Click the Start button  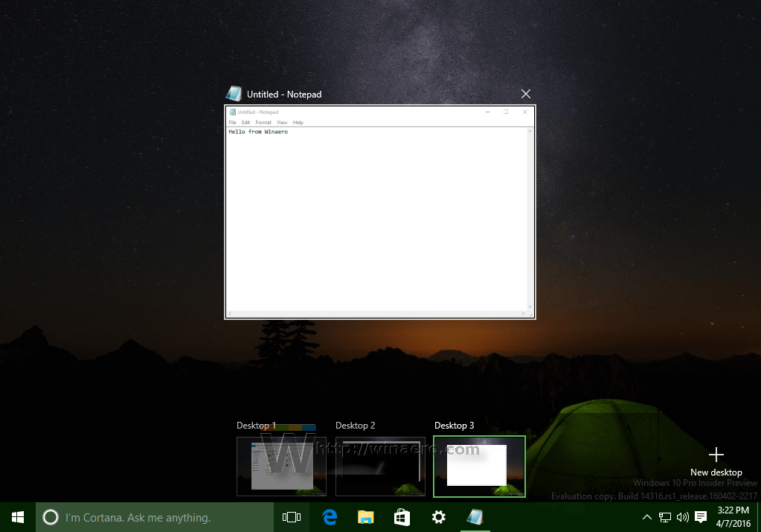coord(17,516)
